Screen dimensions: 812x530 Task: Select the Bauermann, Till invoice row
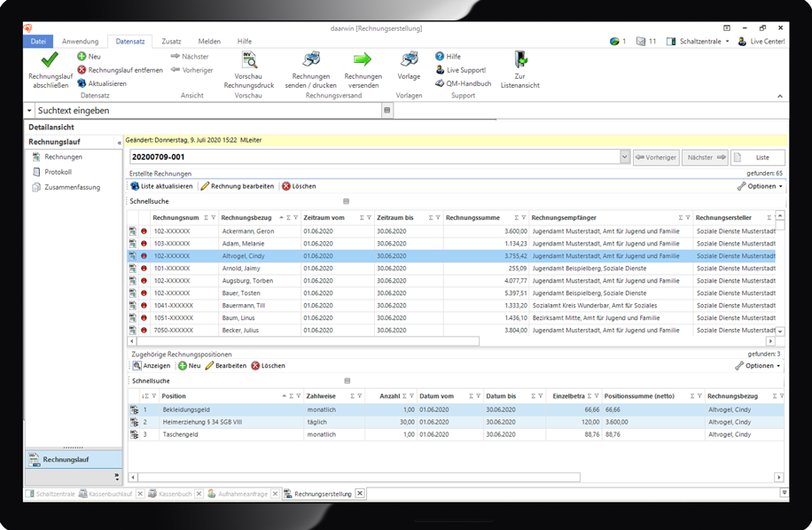coord(451,306)
